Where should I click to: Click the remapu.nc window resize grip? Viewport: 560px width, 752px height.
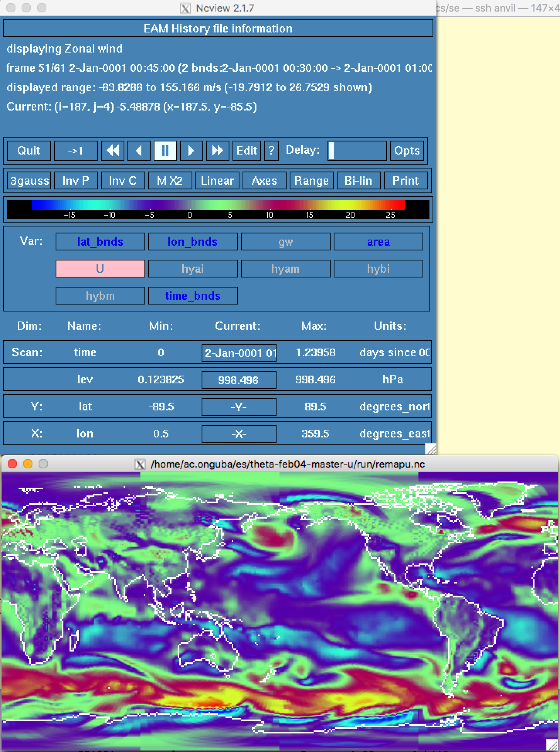point(552,745)
